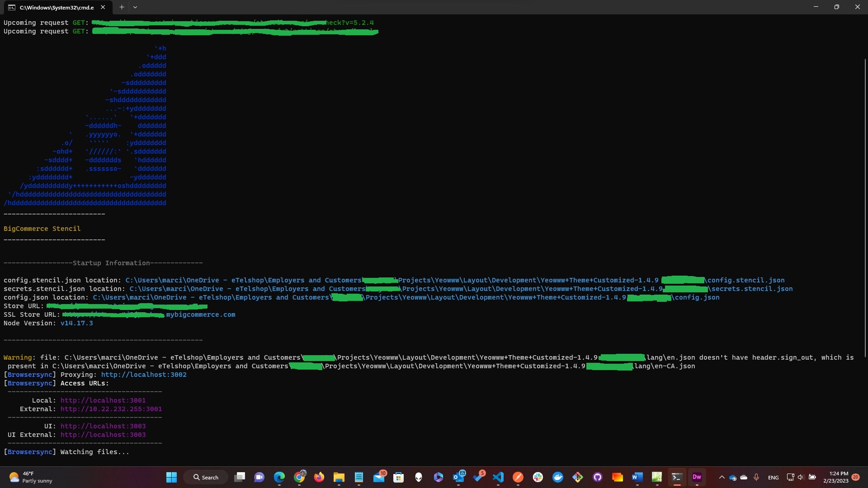868x488 pixels.
Task: Click the 'Watching files...' status line
Action: click(x=95, y=452)
